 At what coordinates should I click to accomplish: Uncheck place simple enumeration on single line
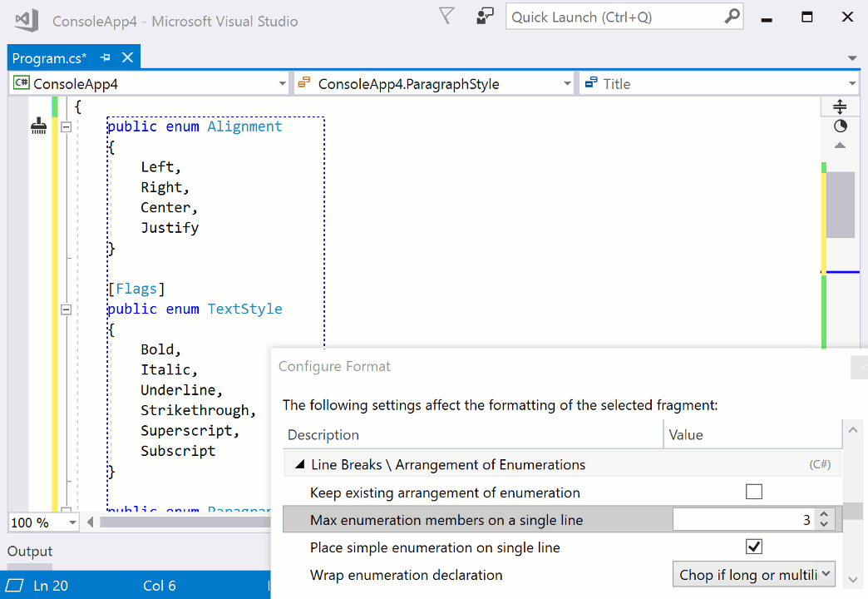(x=754, y=547)
